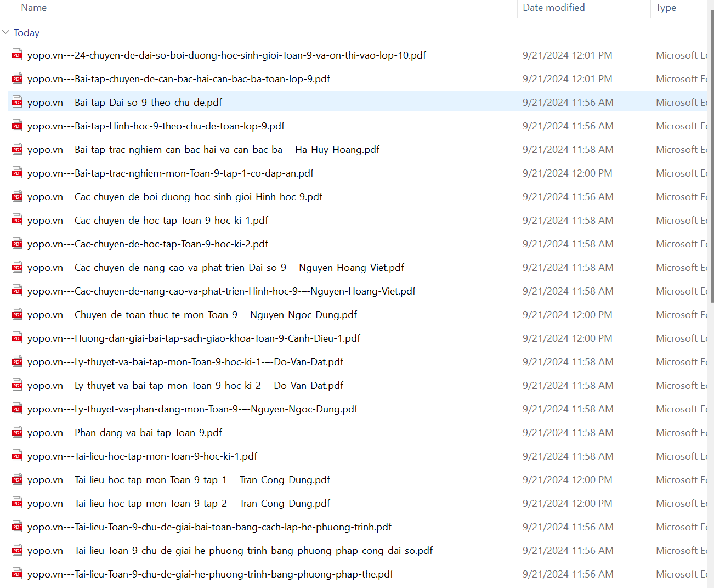Select file Tai-lieu-hoc-tap tap-1 Tran-Cong-Dung name
This screenshot has height=588, width=714.
[x=179, y=480]
